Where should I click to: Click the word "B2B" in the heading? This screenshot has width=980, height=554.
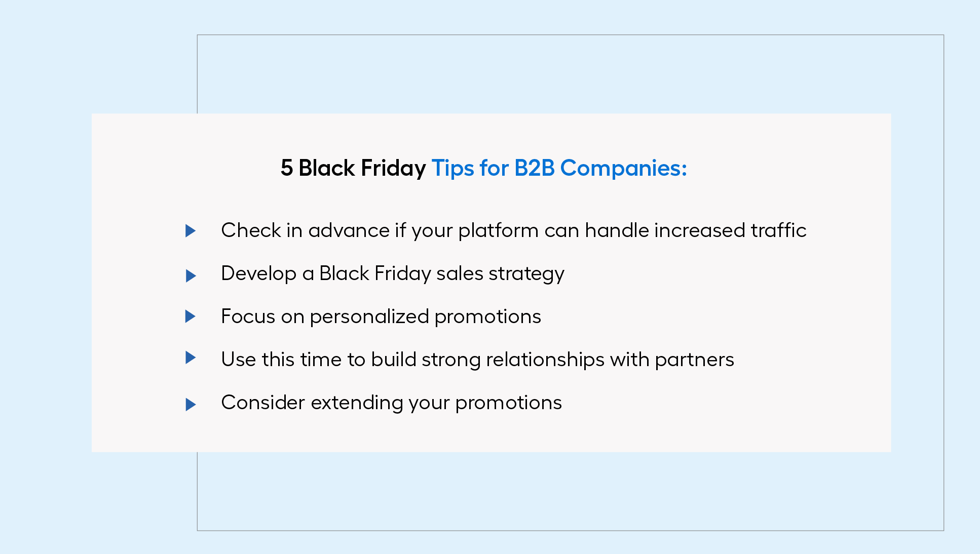coord(535,168)
